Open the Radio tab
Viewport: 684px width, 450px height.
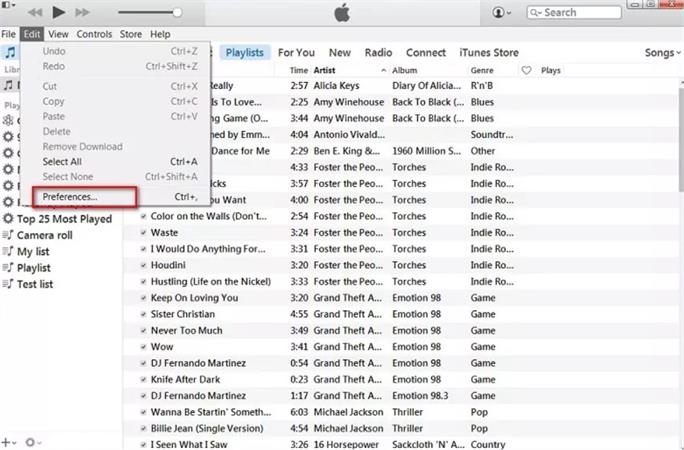click(x=378, y=53)
